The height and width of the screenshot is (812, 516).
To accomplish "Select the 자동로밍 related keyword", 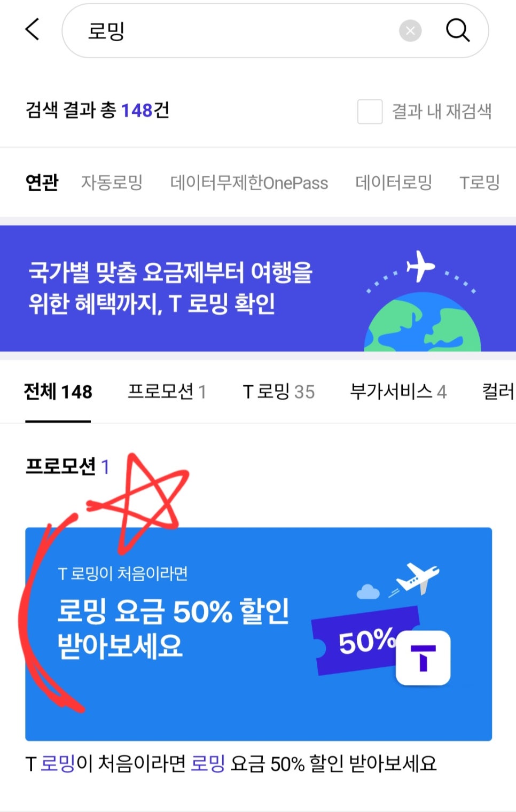I will (112, 183).
